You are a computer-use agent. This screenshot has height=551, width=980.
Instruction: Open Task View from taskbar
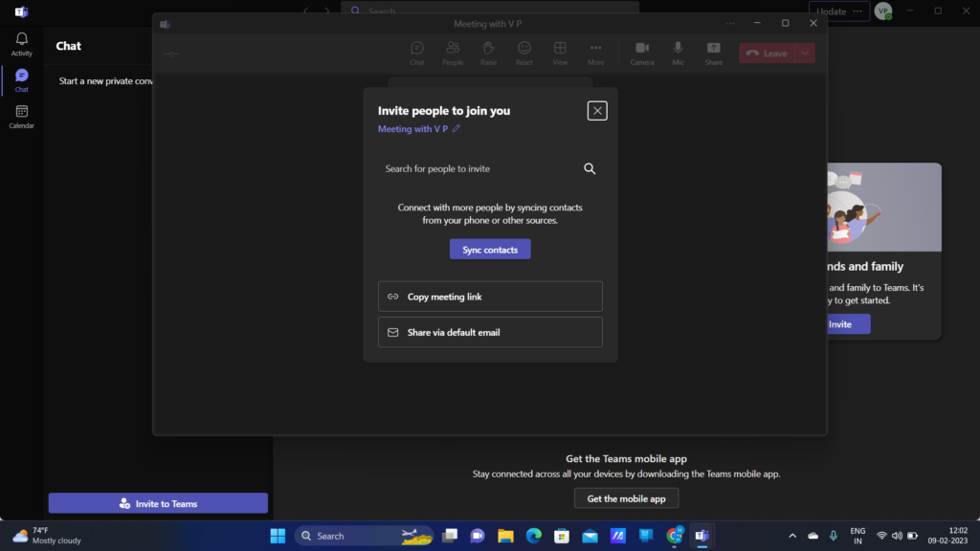[450, 536]
